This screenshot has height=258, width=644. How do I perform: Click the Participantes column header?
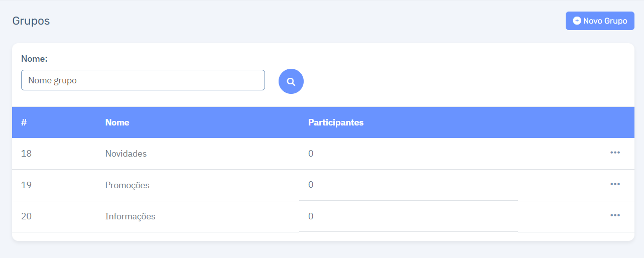[x=336, y=122]
